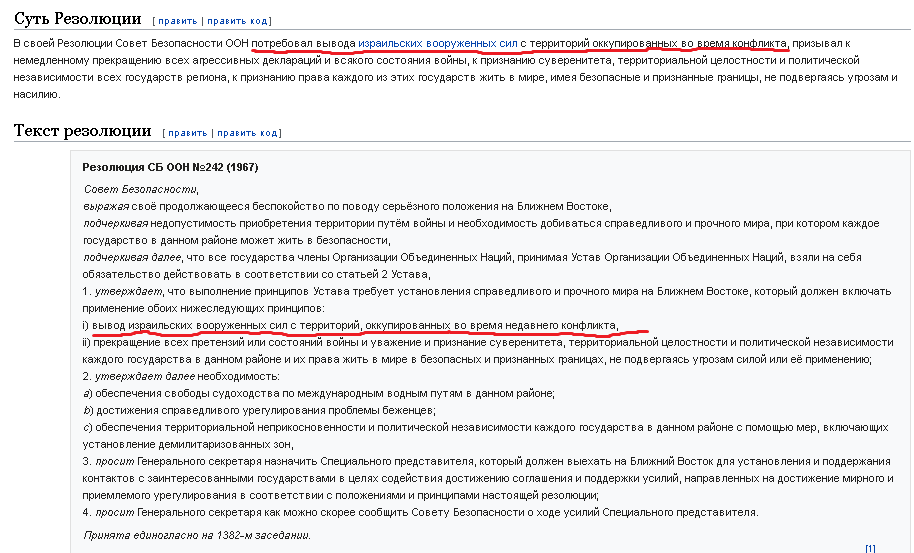Click the phrase 'установление демилитаризованных зон'
The width and height of the screenshot is (914, 553).
point(187,445)
